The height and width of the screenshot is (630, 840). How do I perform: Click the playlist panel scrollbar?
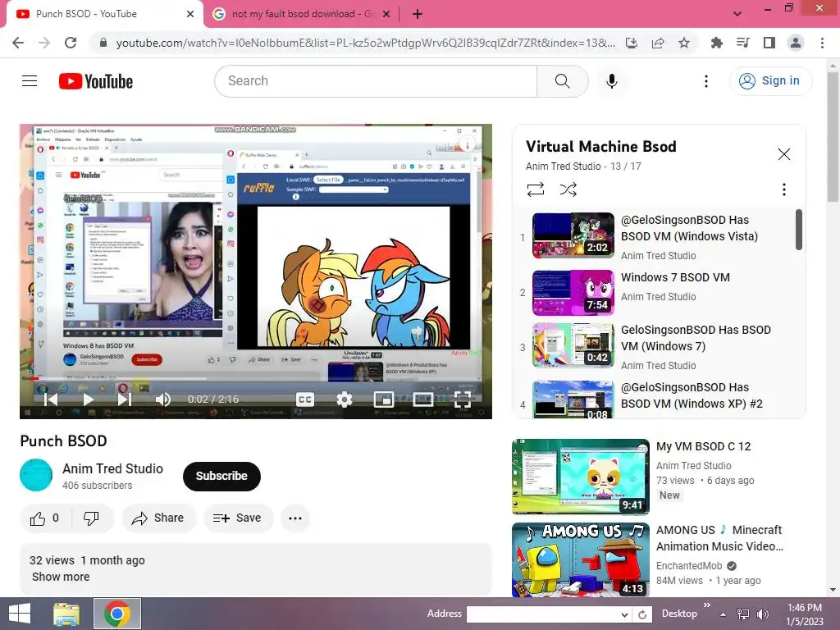point(798,230)
